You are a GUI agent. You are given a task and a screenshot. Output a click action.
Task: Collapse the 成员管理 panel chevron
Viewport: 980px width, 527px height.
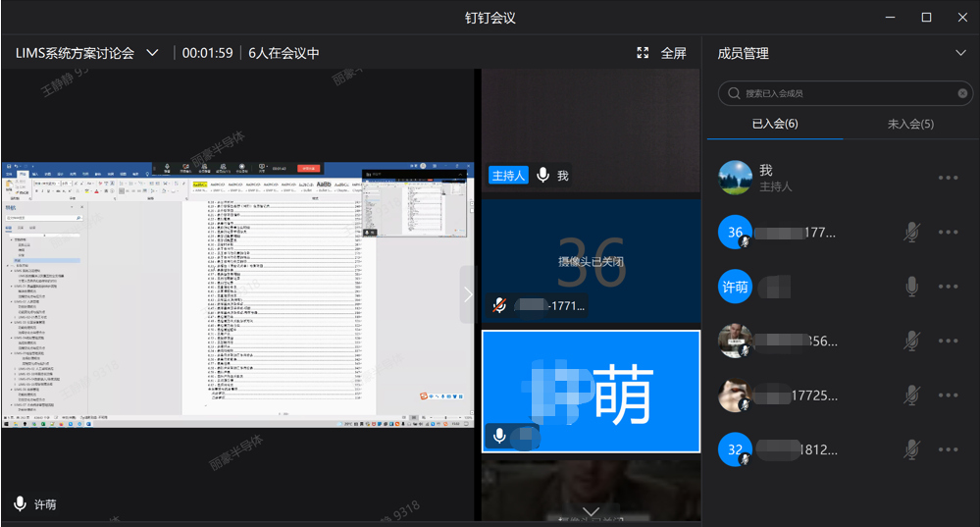(x=960, y=53)
